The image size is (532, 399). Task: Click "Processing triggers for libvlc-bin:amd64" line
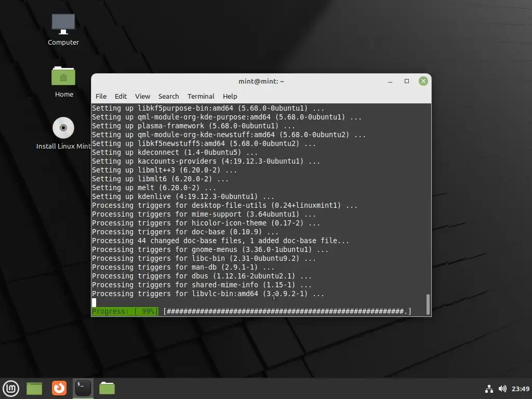208,294
